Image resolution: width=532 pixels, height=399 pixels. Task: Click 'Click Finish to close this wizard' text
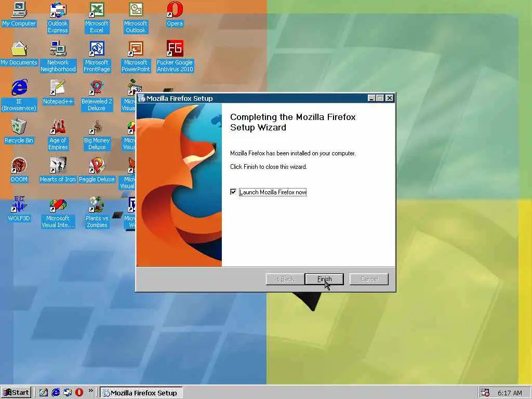[269, 167]
